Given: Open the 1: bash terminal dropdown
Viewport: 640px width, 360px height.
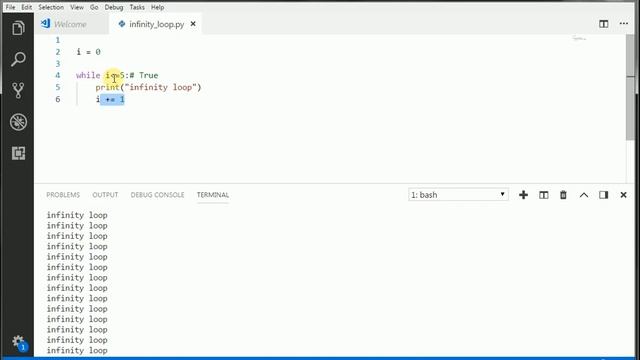Looking at the screenshot, I should pyautogui.click(x=458, y=195).
